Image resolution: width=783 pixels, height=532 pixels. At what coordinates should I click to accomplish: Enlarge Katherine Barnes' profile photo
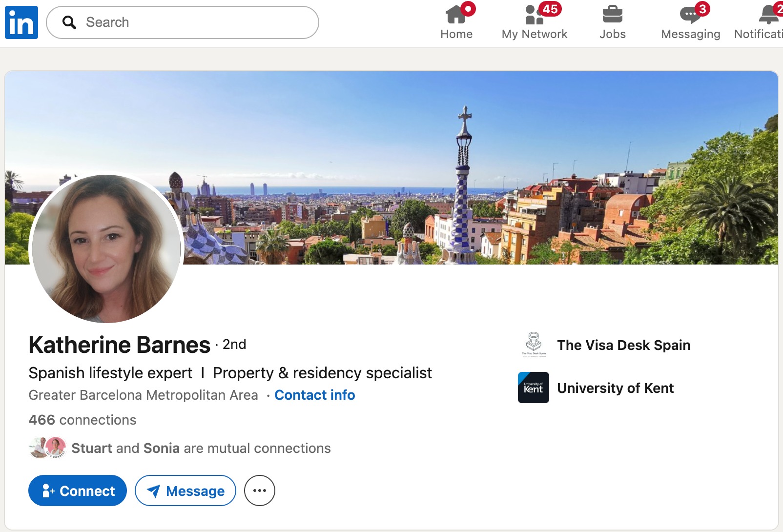tap(106, 248)
